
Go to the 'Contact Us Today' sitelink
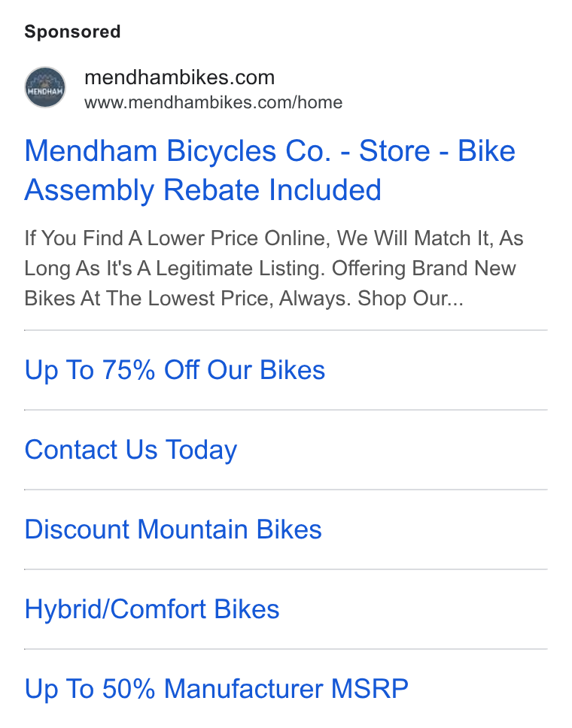130,450
